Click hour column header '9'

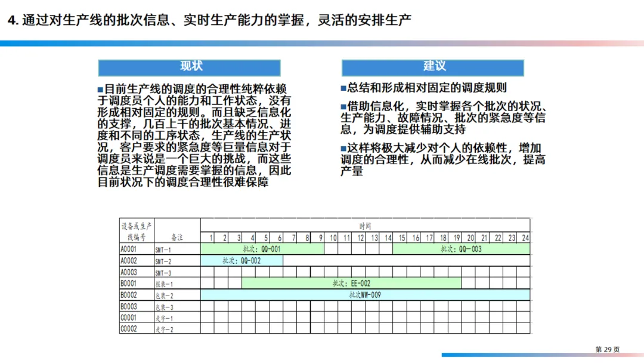pos(317,237)
